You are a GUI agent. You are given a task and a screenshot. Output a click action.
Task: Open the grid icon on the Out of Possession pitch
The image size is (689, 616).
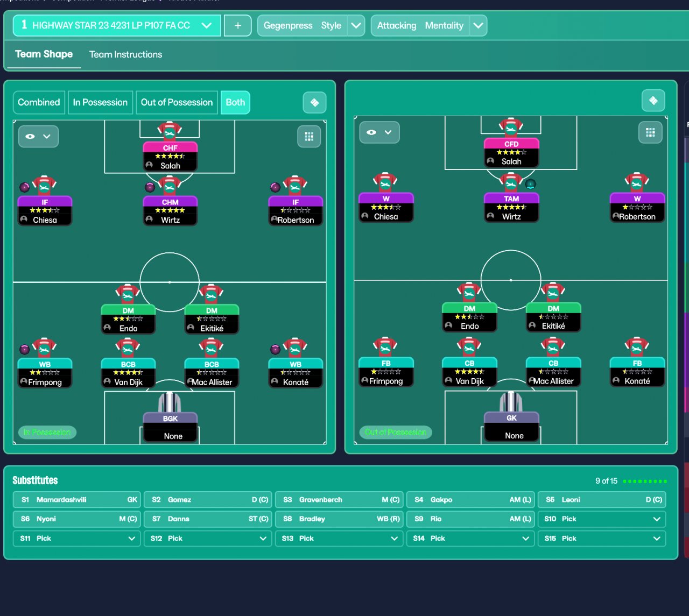point(650,132)
